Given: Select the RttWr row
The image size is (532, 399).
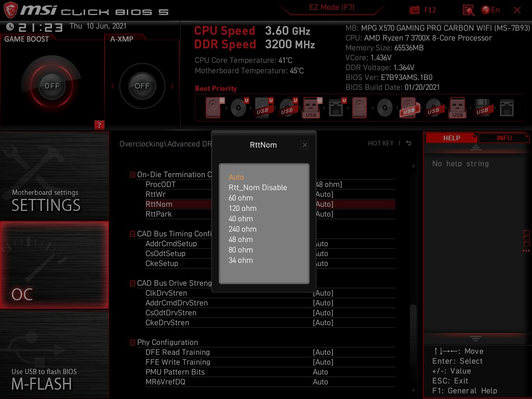Looking at the screenshot, I should [270, 194].
